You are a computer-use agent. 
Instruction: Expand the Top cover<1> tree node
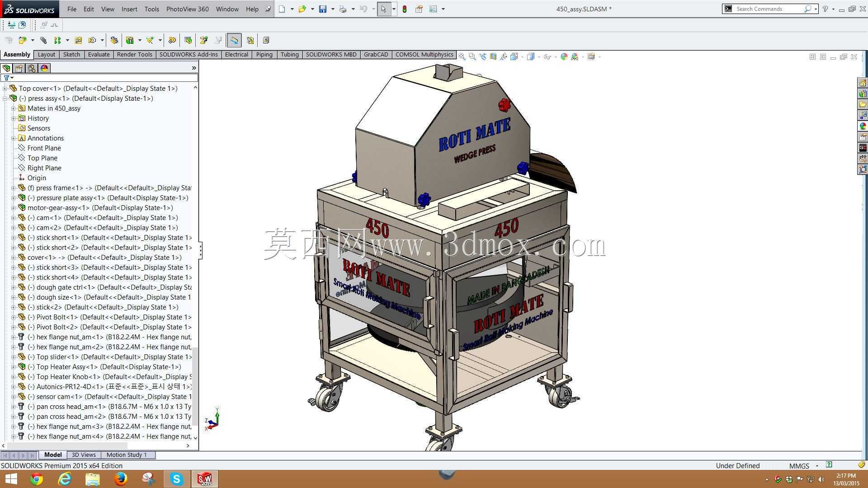coord(5,89)
